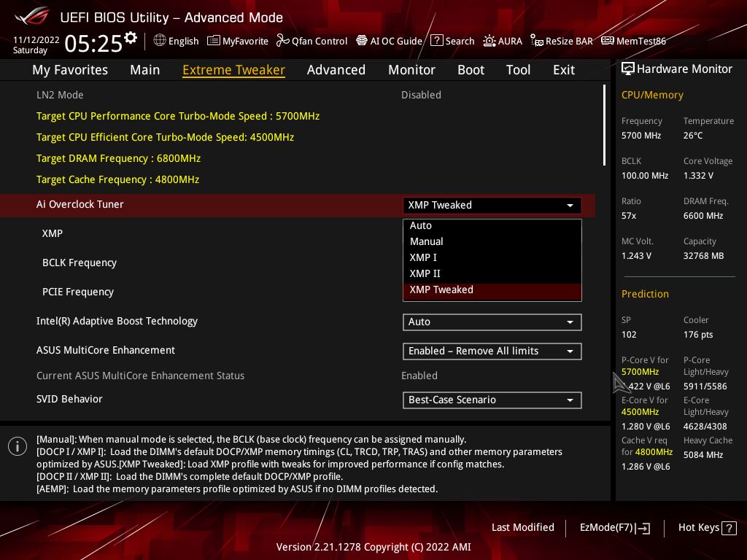Launch MemTest86 icon
The height and width of the screenshot is (560, 747).
(608, 41)
